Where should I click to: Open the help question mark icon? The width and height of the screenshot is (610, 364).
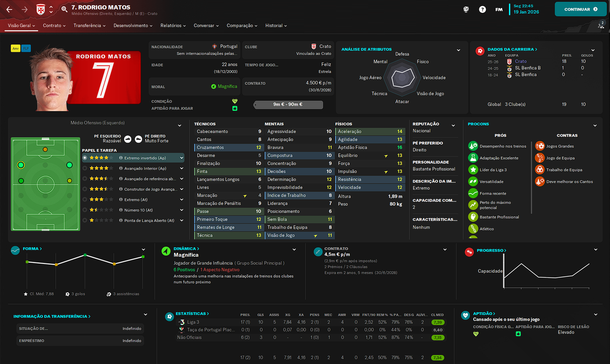point(482,9)
